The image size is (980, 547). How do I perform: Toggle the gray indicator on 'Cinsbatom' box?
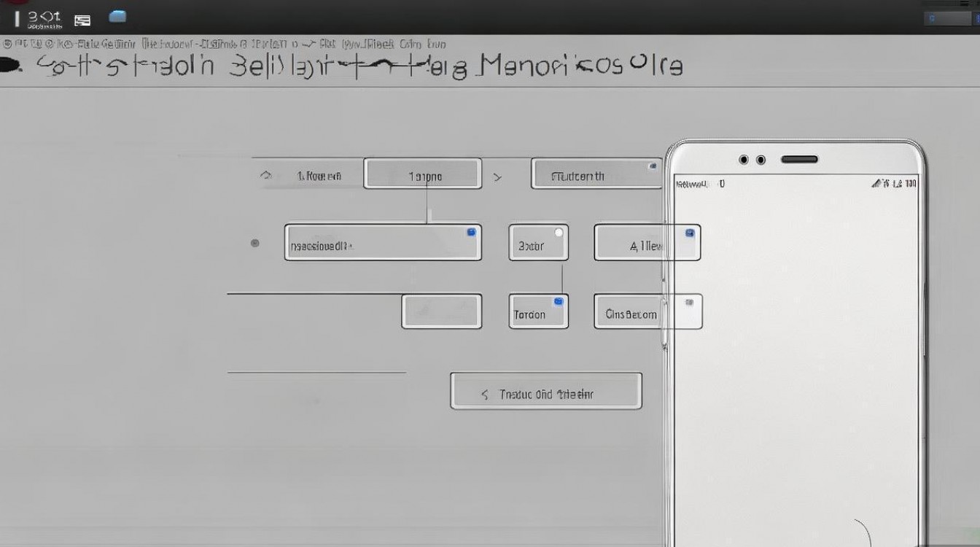689,301
